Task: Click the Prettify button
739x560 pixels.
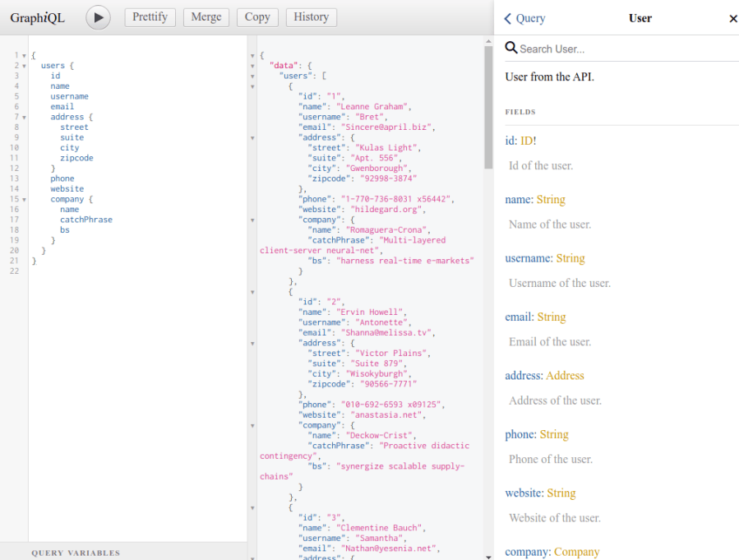Action: [150, 17]
